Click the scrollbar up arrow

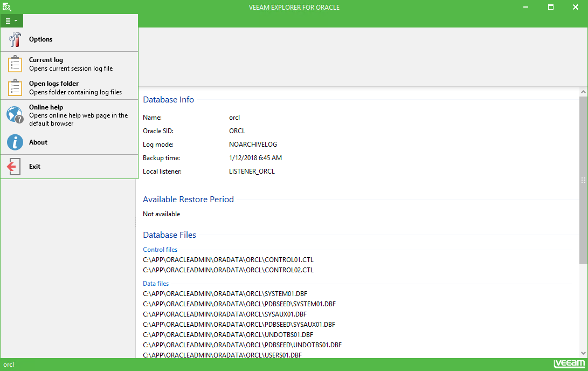[x=583, y=92]
